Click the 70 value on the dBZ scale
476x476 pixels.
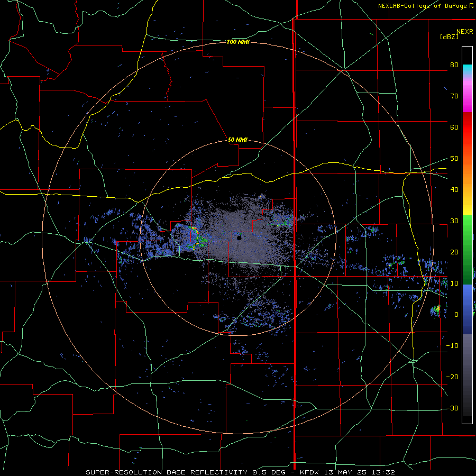coord(454,96)
